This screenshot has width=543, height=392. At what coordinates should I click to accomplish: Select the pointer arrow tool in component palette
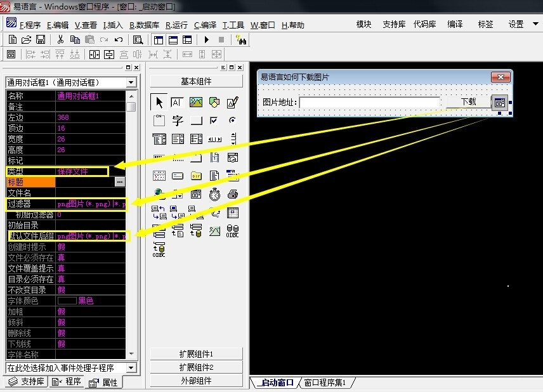pyautogui.click(x=159, y=102)
